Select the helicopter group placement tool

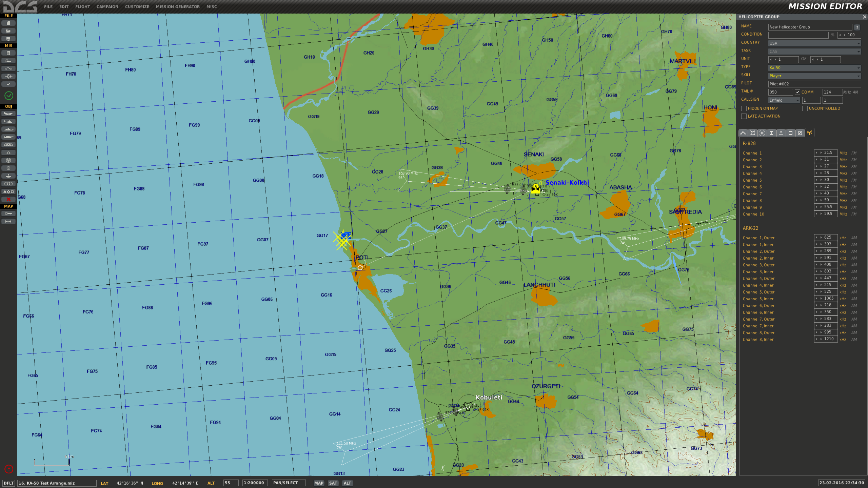pos(8,121)
